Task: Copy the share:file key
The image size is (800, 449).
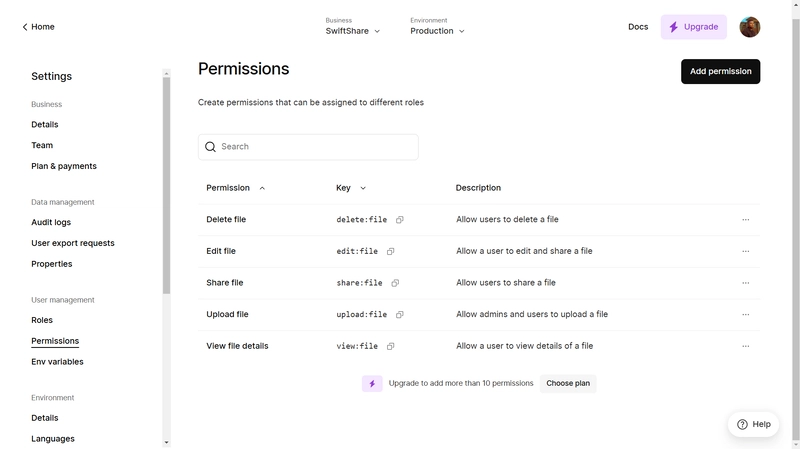Action: pos(395,283)
